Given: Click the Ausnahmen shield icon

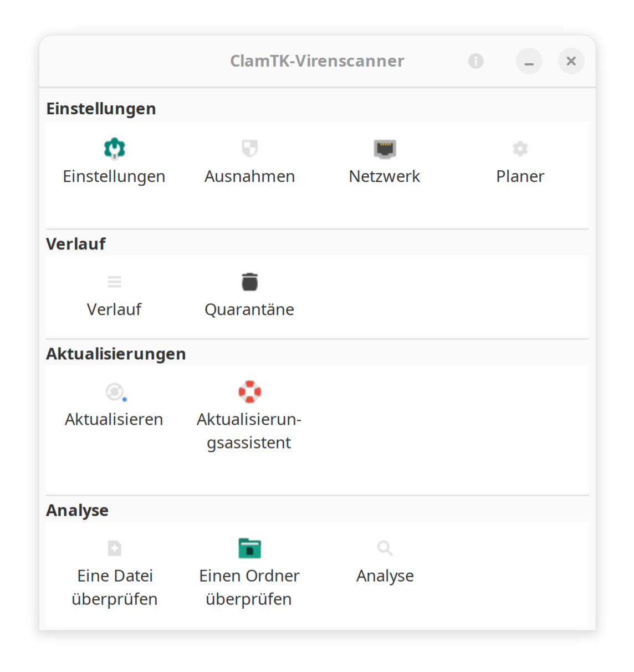Looking at the screenshot, I should (x=250, y=148).
